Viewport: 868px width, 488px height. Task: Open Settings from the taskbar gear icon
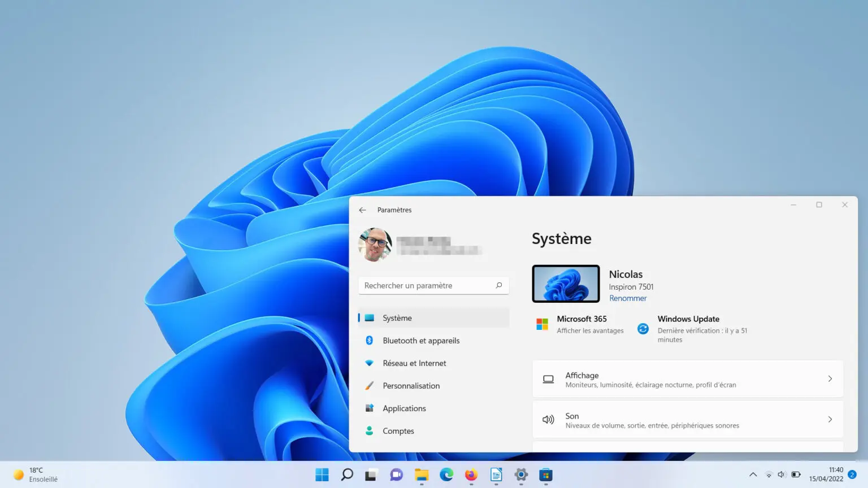(x=520, y=475)
